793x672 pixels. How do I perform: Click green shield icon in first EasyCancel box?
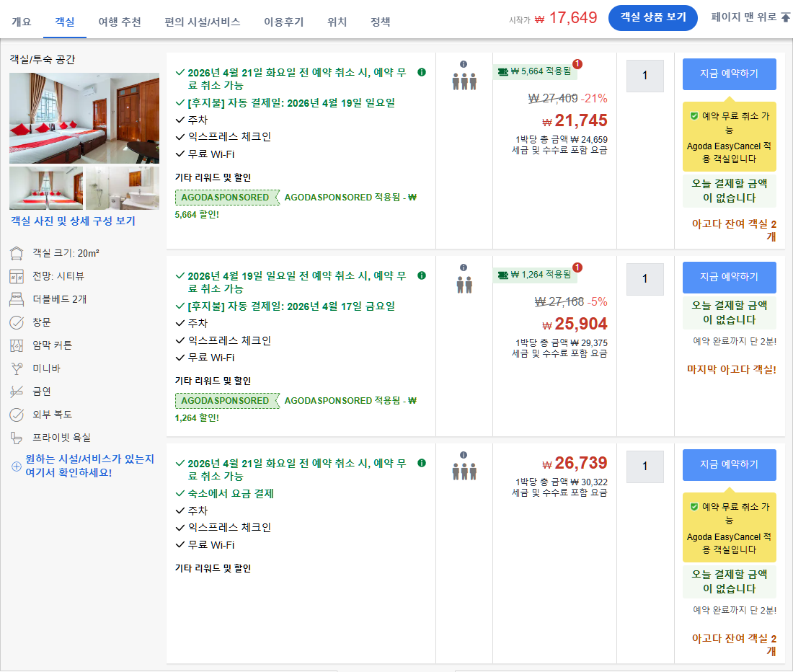pos(694,116)
